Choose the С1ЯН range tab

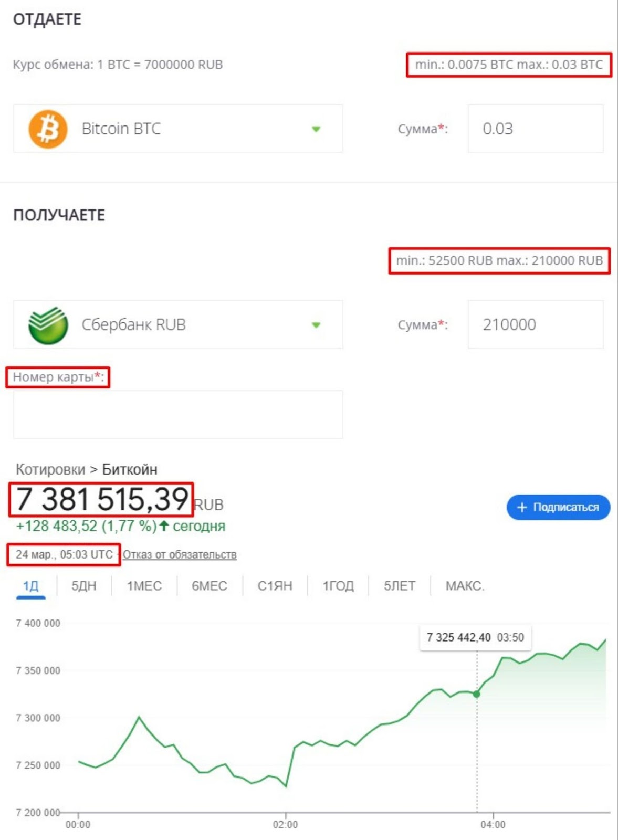pos(275,586)
